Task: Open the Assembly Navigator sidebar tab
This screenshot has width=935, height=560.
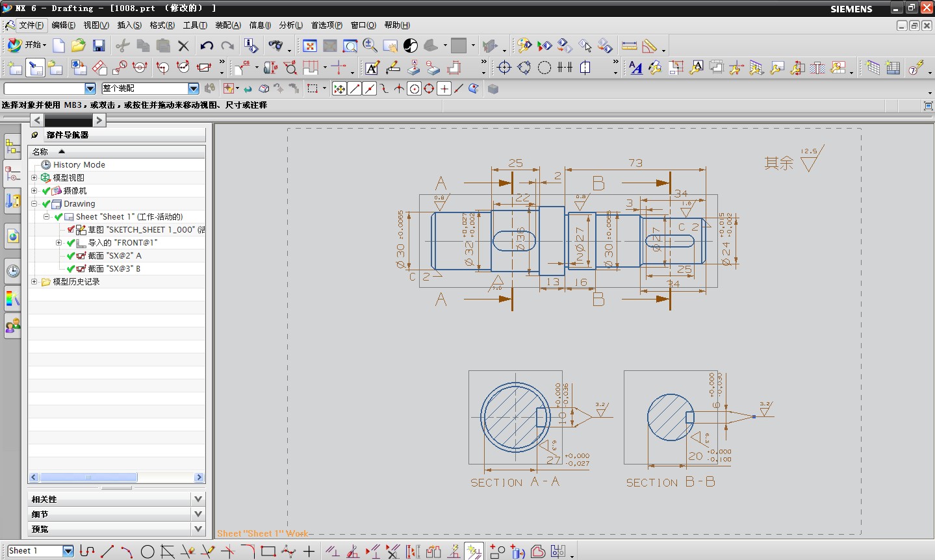Action: click(x=12, y=146)
